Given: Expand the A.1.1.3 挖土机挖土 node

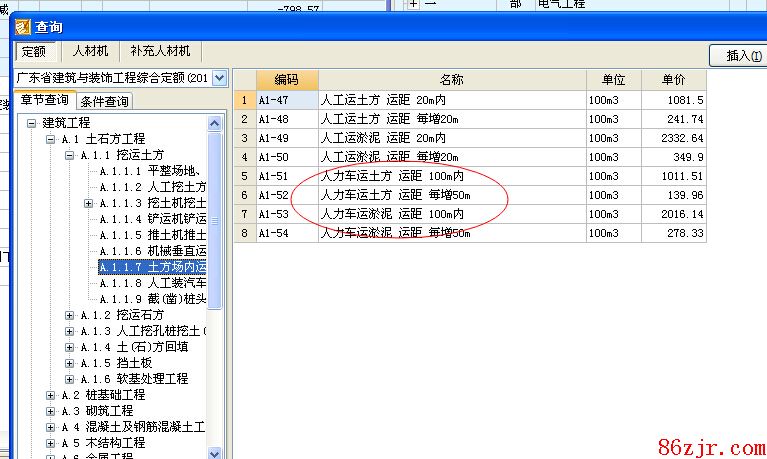Looking at the screenshot, I should tap(89, 203).
